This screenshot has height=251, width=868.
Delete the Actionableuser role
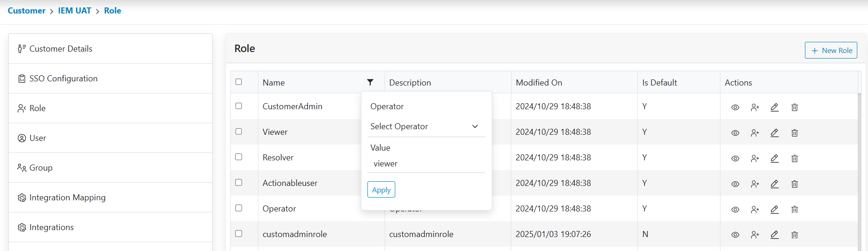pyautogui.click(x=794, y=184)
